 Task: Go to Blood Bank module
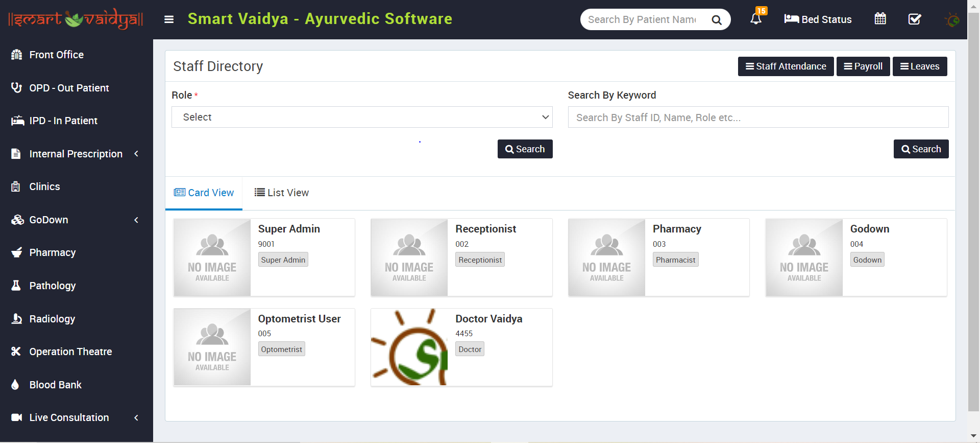coord(55,385)
